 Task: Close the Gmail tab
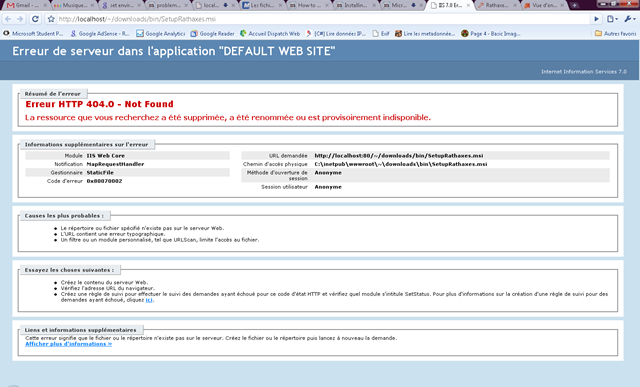[x=45, y=5]
